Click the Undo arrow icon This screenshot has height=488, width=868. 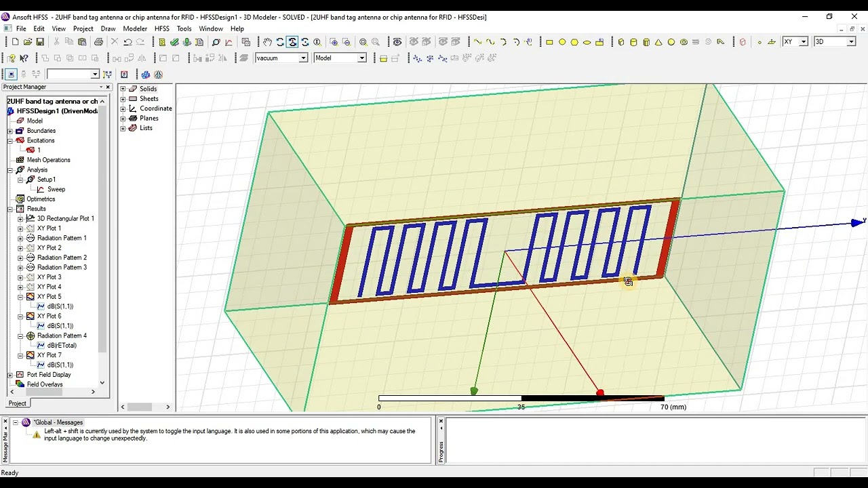(127, 42)
